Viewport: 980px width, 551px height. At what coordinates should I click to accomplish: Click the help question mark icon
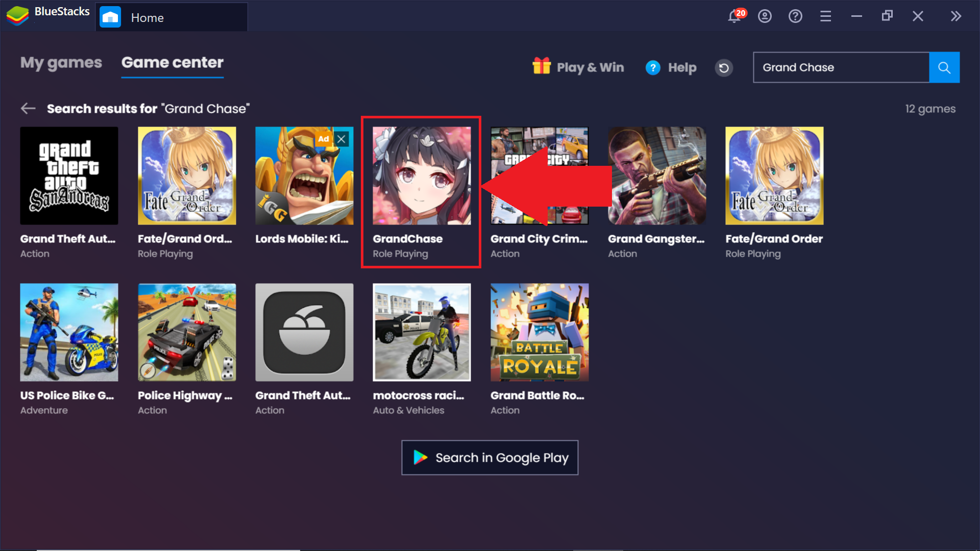click(651, 67)
